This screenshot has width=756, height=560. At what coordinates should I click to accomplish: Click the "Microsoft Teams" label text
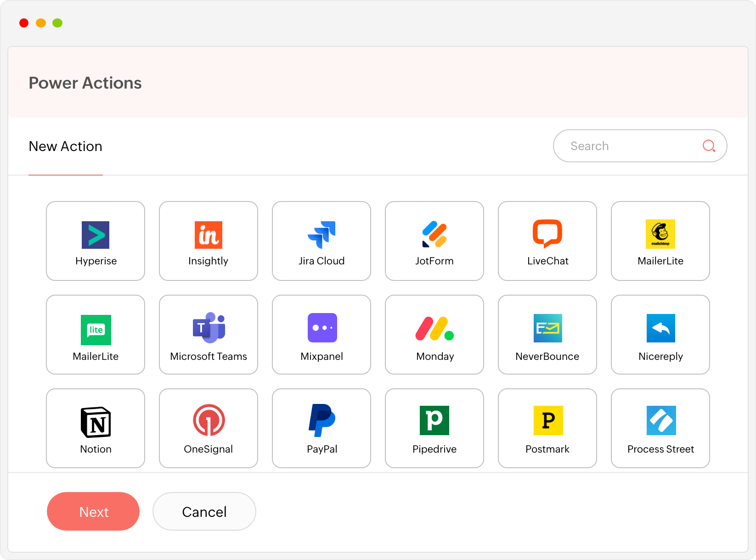pyautogui.click(x=209, y=356)
